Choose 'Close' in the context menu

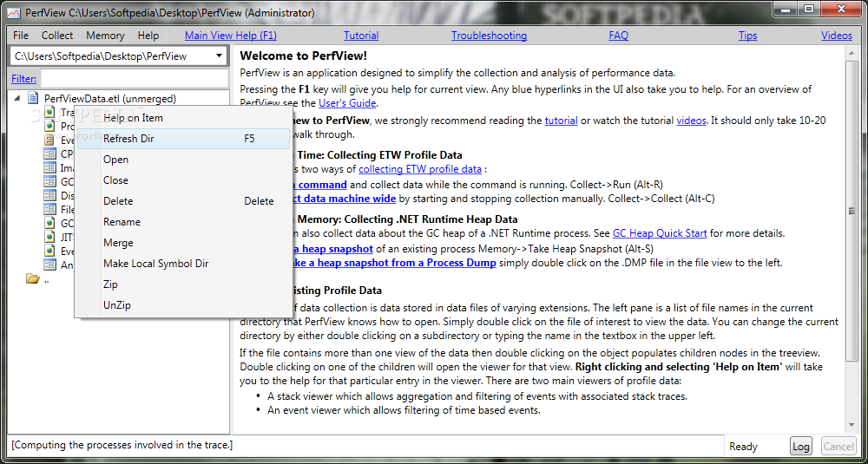(183, 180)
